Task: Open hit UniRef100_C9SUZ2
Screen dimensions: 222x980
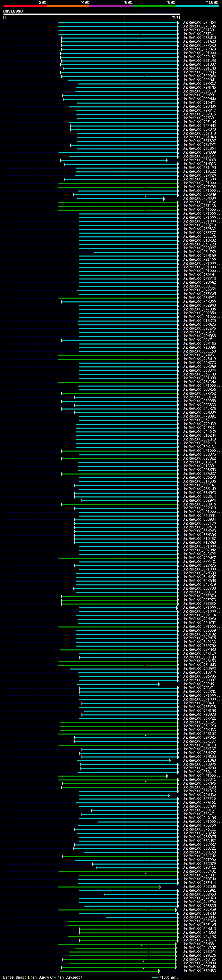Action: [199, 459]
